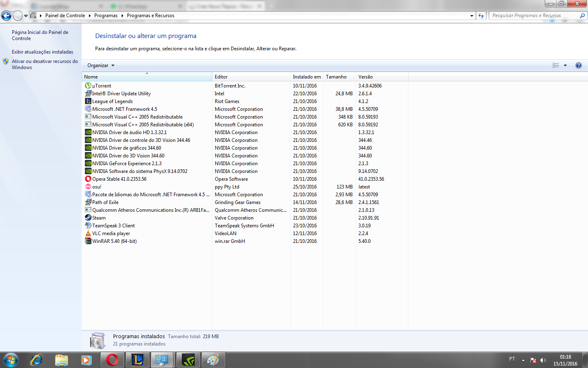This screenshot has width=588, height=368.
Task: Select the TeamSpeak 3 Client icon
Action: tap(88, 226)
